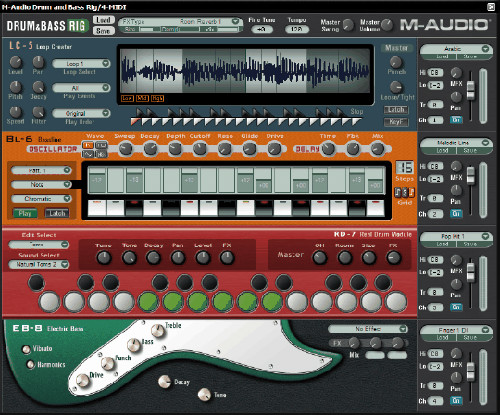Image resolution: width=500 pixels, height=415 pixels.
Task: Click the main Load button beside logo
Action: 103,20
